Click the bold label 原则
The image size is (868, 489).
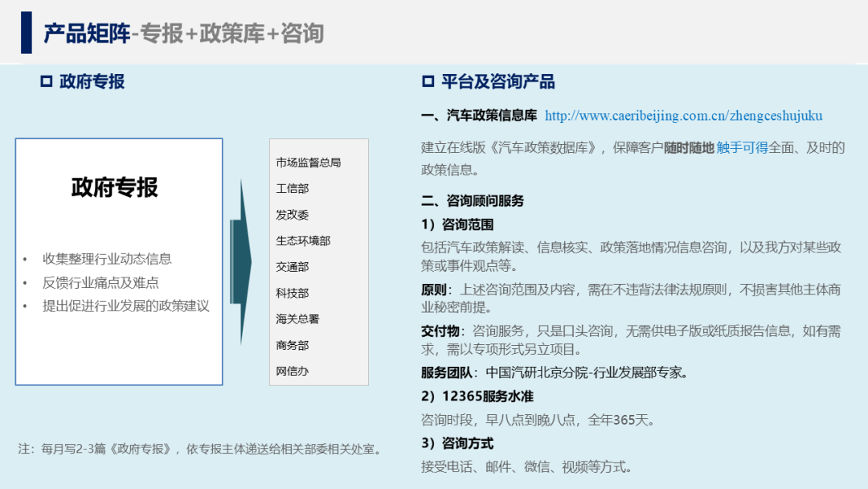433,290
